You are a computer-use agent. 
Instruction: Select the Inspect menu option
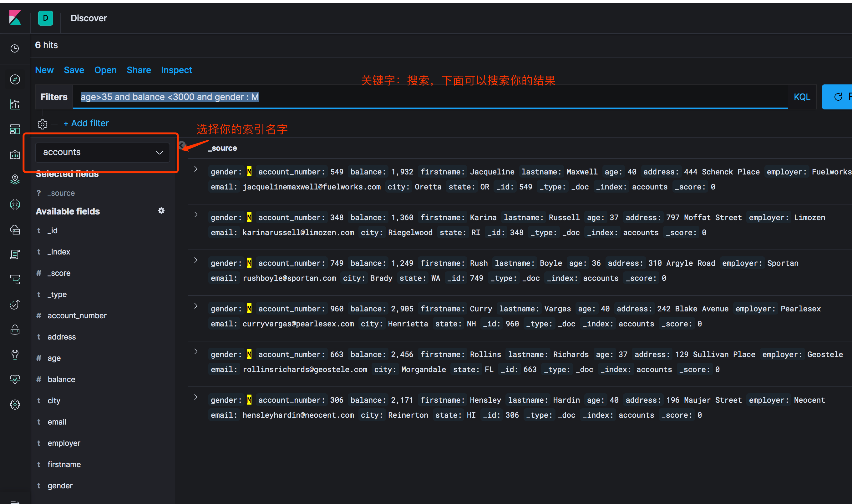176,70
